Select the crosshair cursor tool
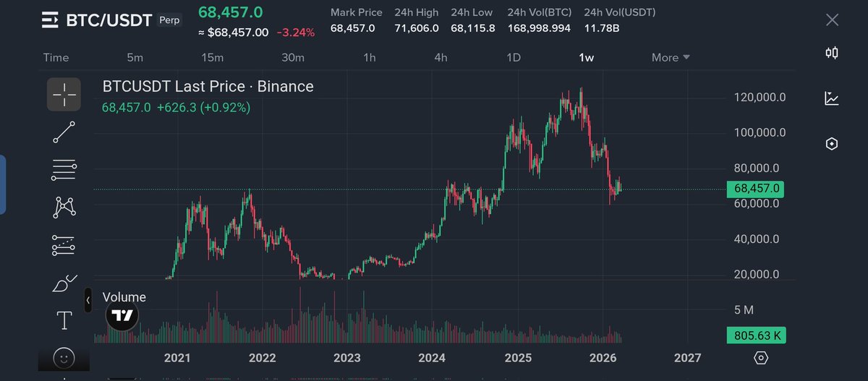This screenshot has width=868, height=381. click(64, 93)
